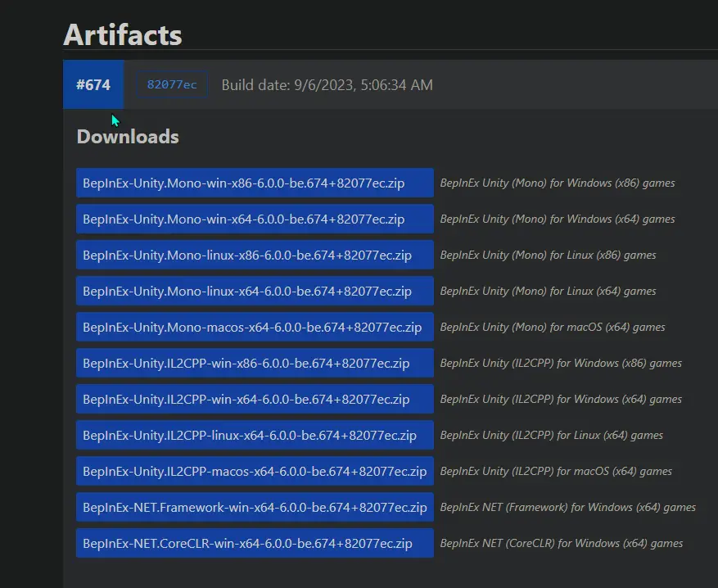
Task: Download BepInEx-Unity.IL2CPP-win-x64 zip
Action: pyautogui.click(x=255, y=399)
